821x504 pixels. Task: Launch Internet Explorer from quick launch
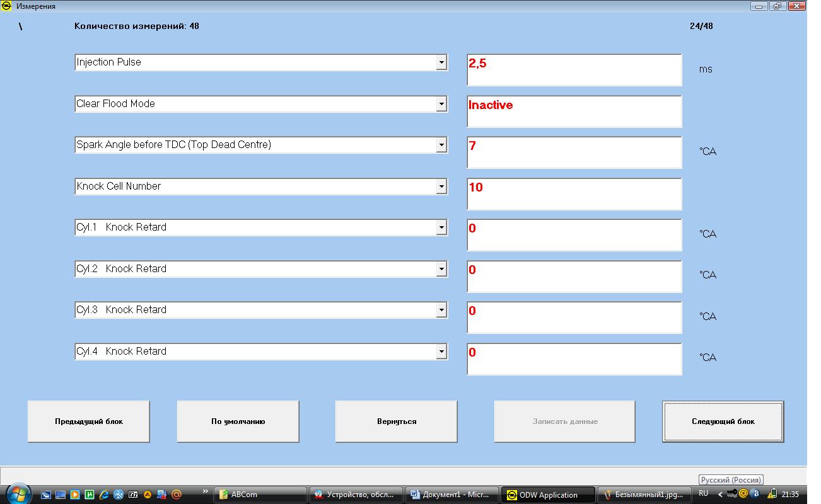point(104,495)
